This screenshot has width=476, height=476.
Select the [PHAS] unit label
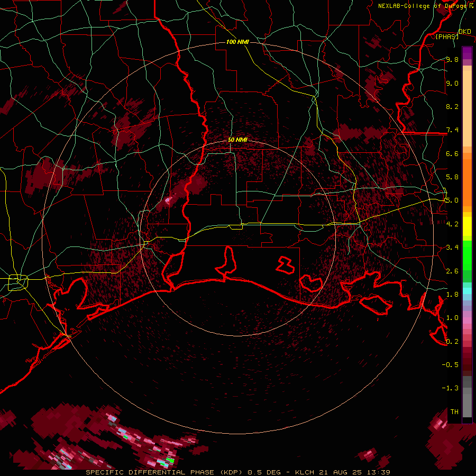coord(447,37)
